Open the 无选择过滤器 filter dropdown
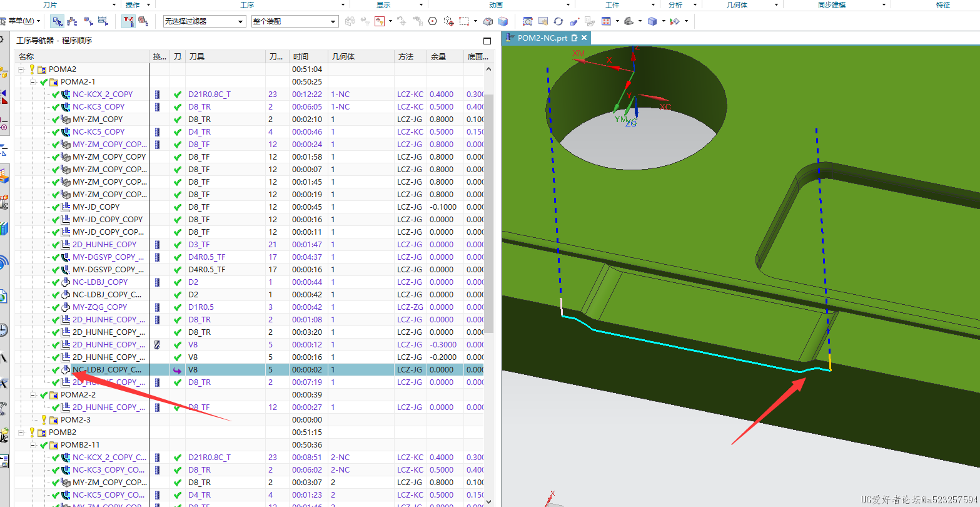Viewport: 980px width, 507px height. click(x=204, y=21)
